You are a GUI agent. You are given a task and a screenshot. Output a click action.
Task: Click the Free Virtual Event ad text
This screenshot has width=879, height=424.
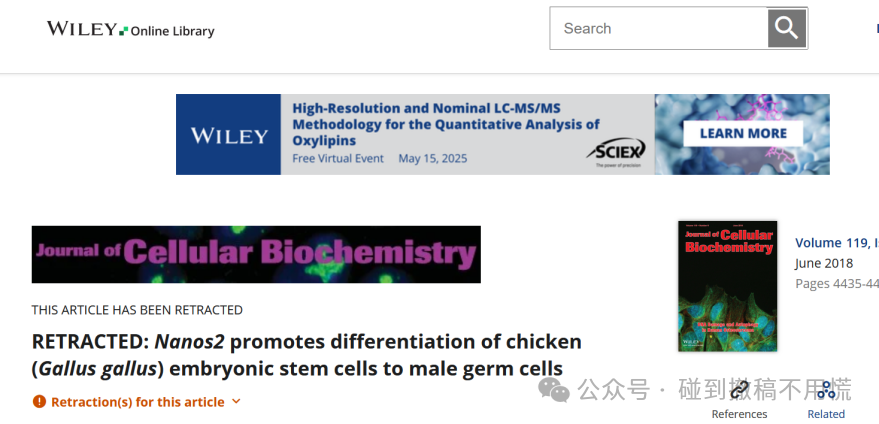(x=338, y=159)
